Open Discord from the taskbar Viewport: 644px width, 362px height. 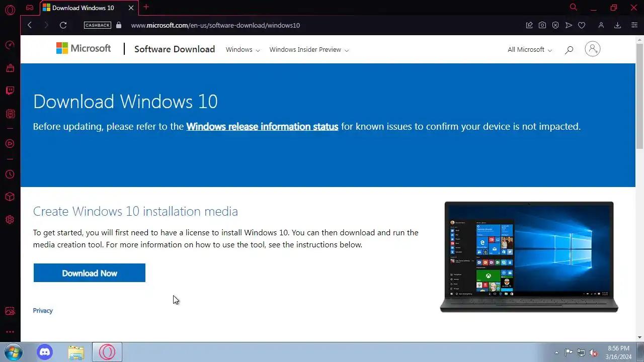(45, 352)
